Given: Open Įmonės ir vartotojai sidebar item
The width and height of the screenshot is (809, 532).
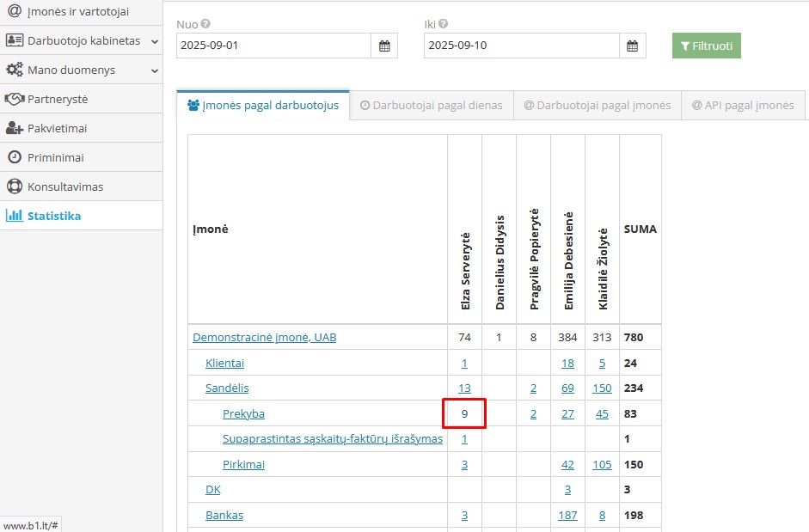Looking at the screenshot, I should pyautogui.click(x=77, y=11).
